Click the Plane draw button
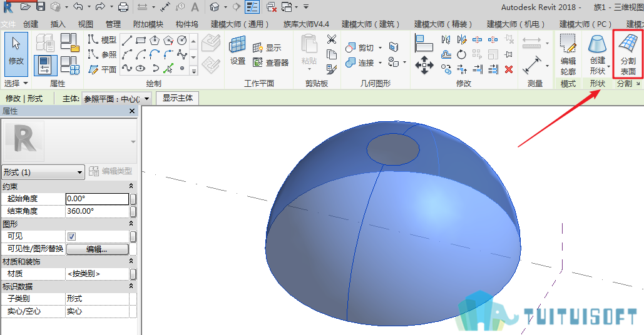Viewport: 644px width, 335px height. (x=102, y=69)
